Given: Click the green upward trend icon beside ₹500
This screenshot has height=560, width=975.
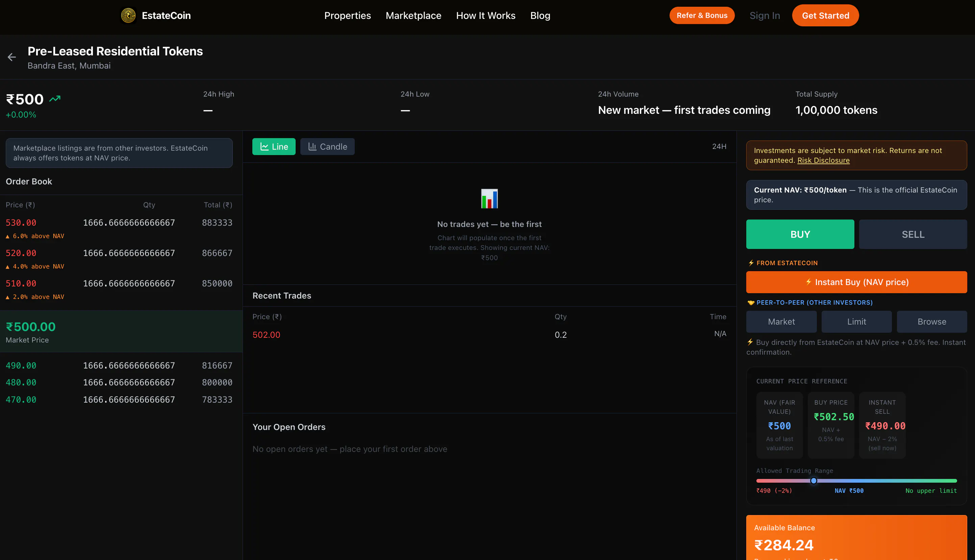Looking at the screenshot, I should coord(55,99).
